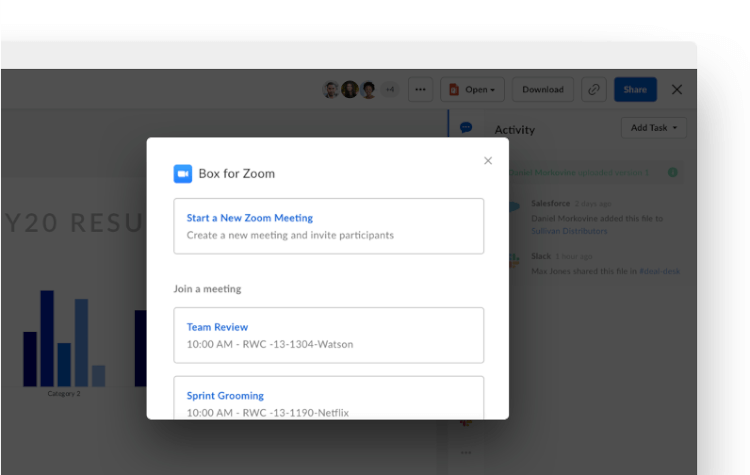Viewport: 750px width, 475px height.
Task: Click the +4 collaborators badge
Action: click(390, 90)
